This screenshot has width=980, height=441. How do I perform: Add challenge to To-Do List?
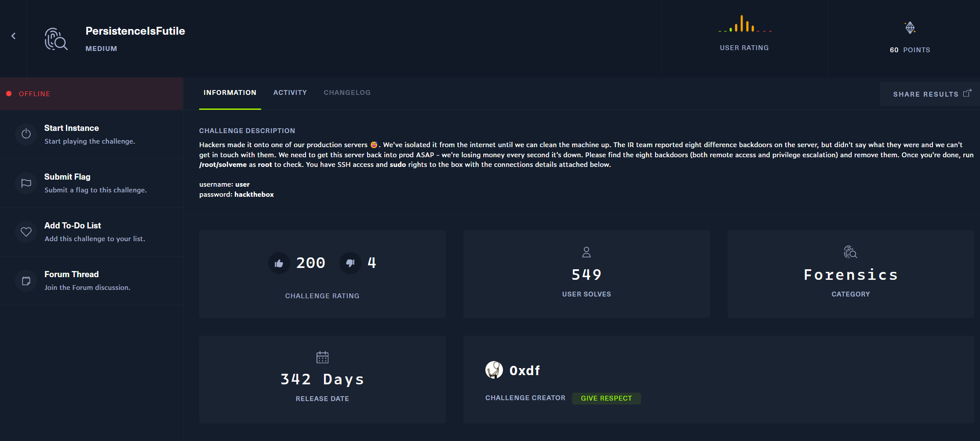91,232
